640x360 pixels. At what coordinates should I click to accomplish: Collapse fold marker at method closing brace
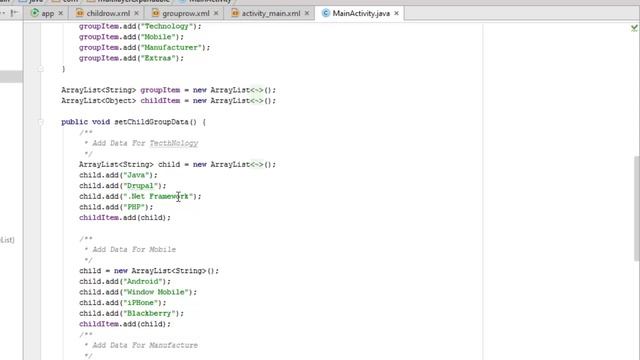click(x=40, y=69)
